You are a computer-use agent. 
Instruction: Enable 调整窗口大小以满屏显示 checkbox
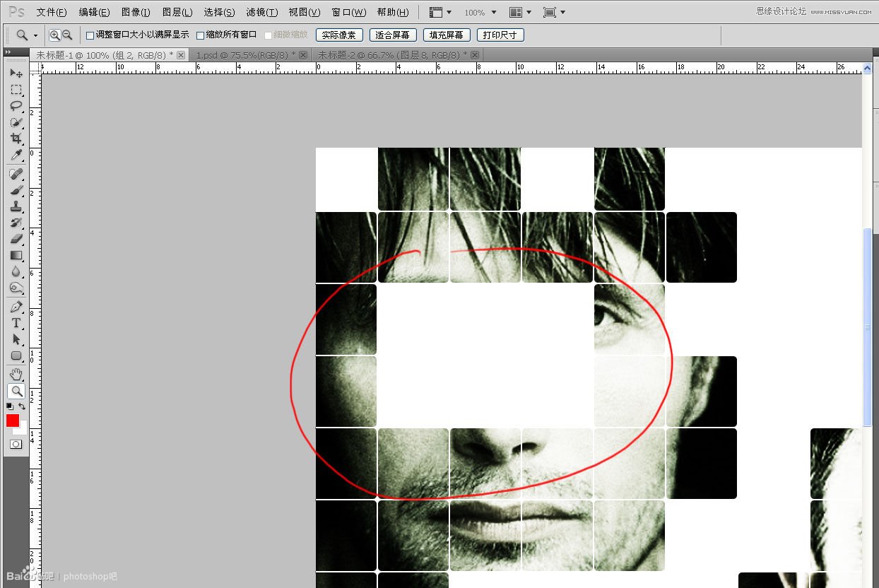tap(90, 35)
